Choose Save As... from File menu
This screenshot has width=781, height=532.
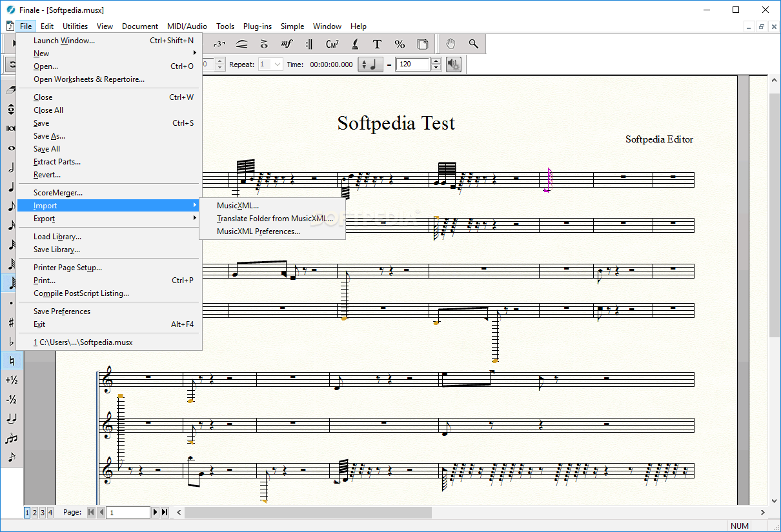pos(109,136)
